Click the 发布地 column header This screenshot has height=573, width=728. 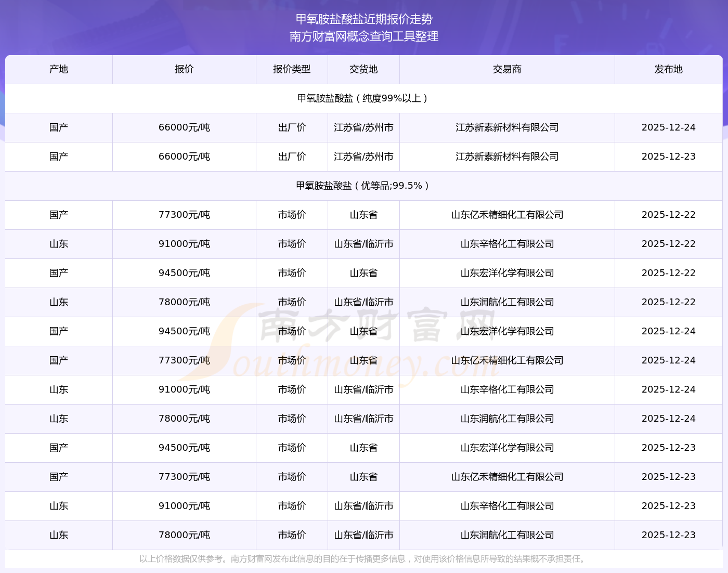point(668,69)
